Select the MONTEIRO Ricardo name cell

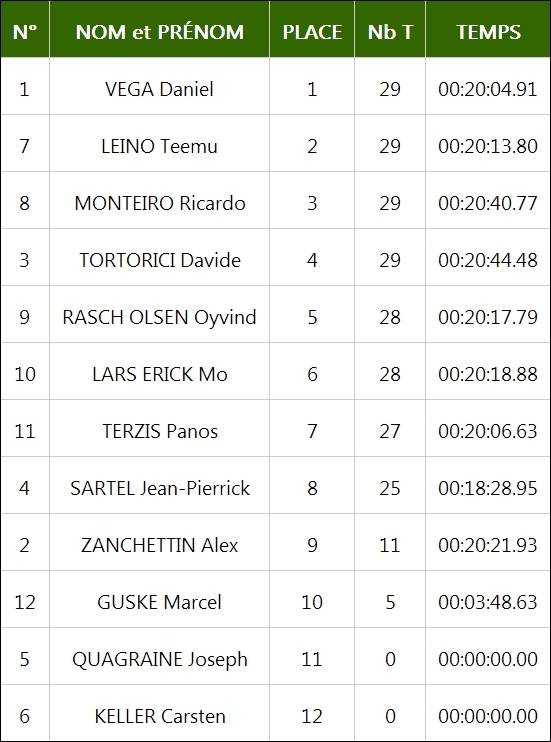(160, 200)
